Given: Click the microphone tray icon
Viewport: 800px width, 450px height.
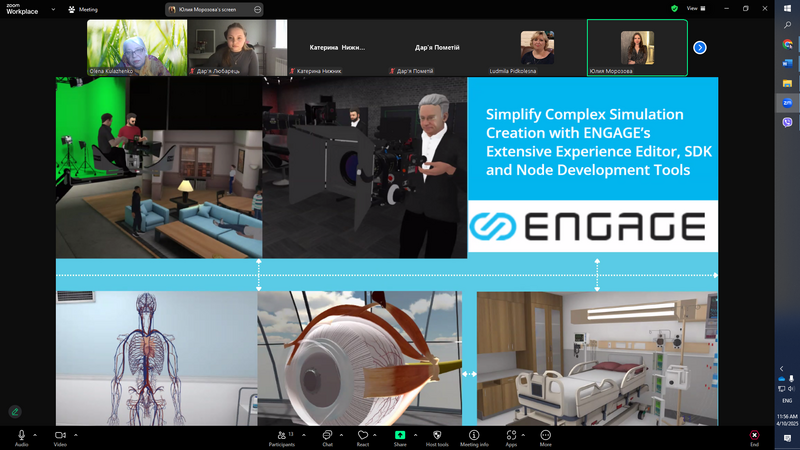Looking at the screenshot, I should [791, 379].
